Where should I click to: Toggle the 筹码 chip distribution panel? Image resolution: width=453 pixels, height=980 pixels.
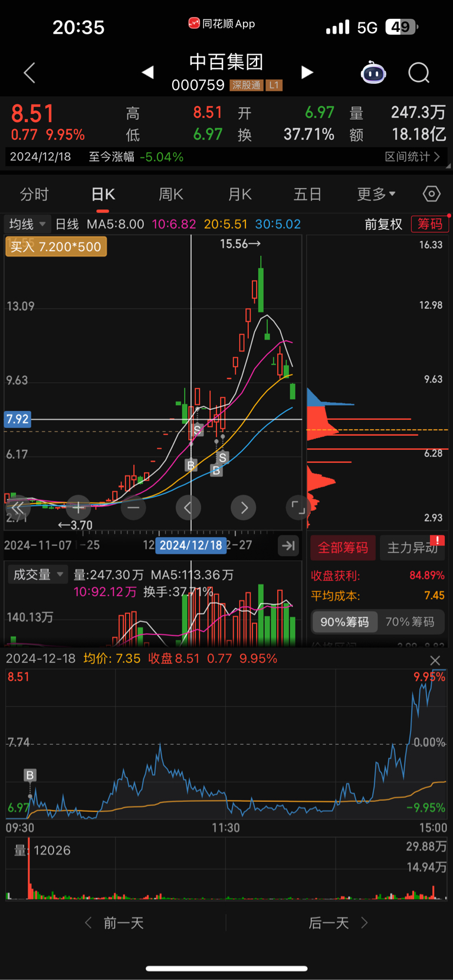(430, 224)
